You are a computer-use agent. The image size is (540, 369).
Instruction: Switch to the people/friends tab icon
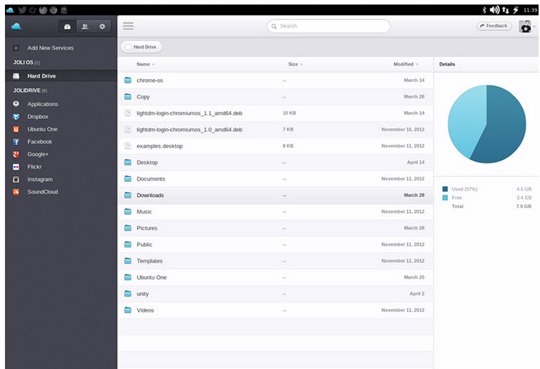85,27
